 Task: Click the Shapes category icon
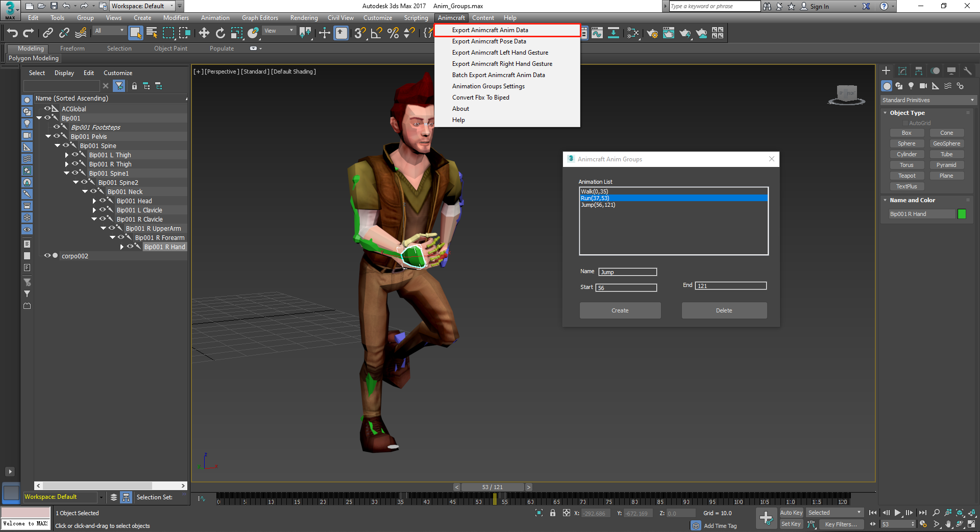899,86
